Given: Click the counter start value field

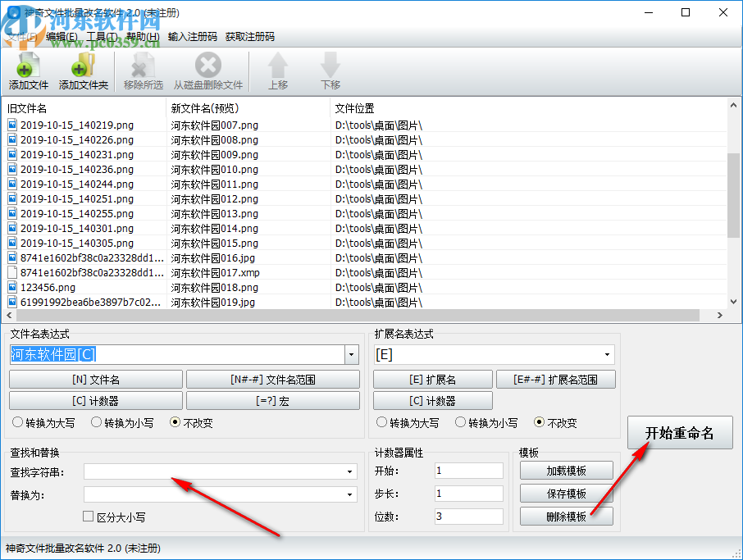Looking at the screenshot, I should 468,471.
